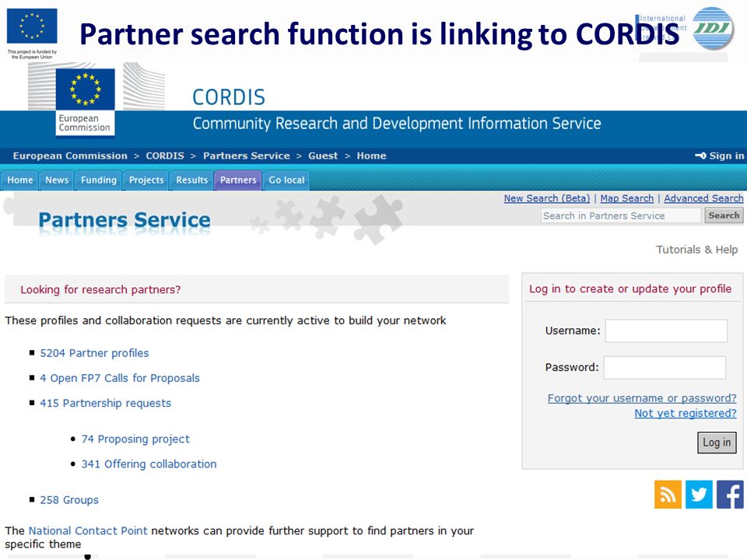Open Advanced Search link

[x=703, y=198]
